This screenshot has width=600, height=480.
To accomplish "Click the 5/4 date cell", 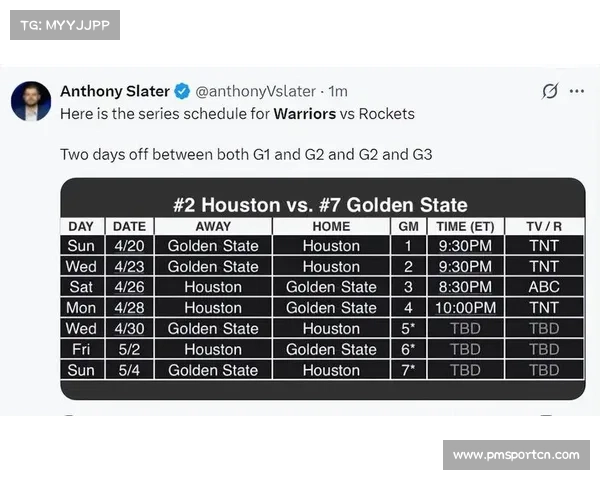I will [x=129, y=370].
